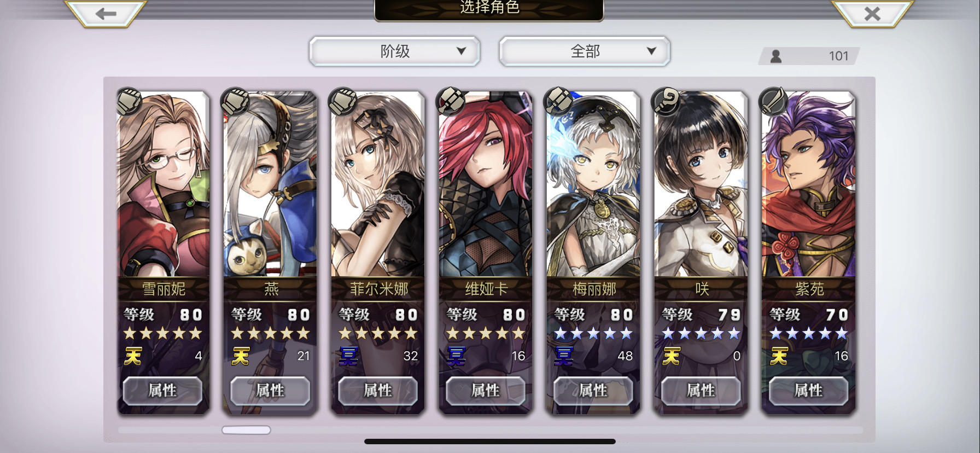Open the 阶级 sort dropdown
980x453 pixels.
pyautogui.click(x=394, y=51)
